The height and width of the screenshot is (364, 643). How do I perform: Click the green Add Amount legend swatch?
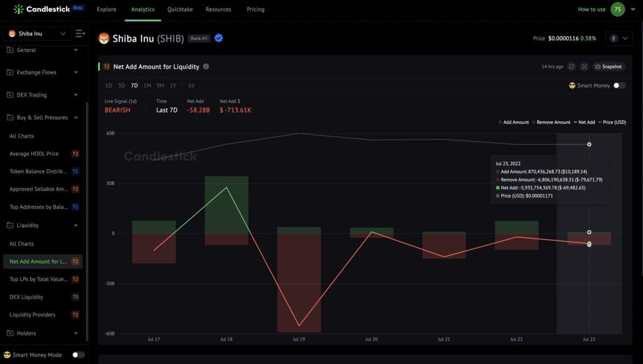[x=500, y=121]
